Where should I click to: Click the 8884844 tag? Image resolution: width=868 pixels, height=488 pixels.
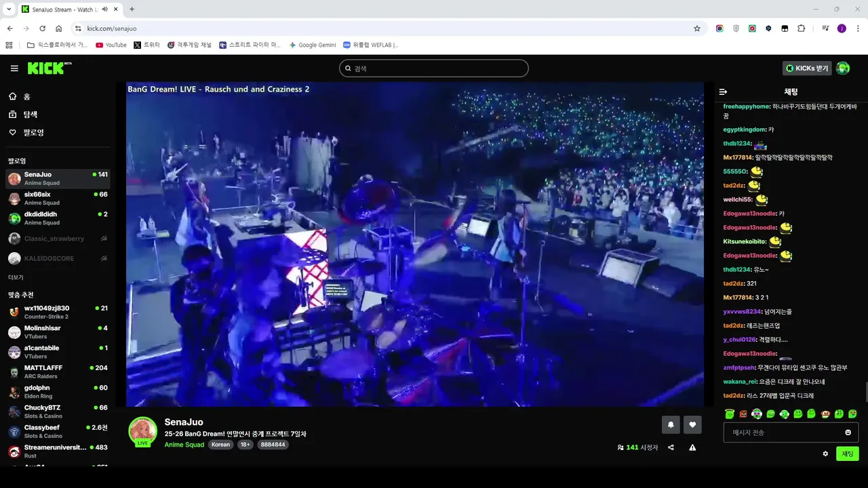click(x=273, y=445)
